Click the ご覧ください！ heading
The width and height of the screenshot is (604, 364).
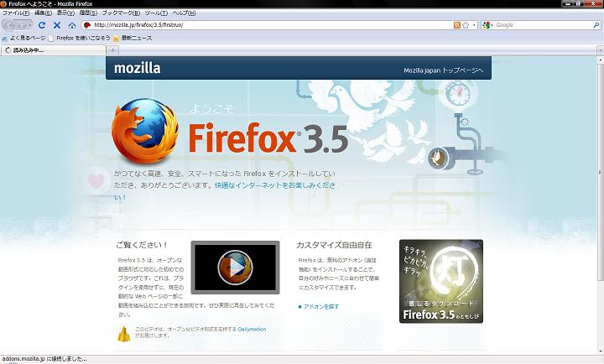pyautogui.click(x=142, y=245)
